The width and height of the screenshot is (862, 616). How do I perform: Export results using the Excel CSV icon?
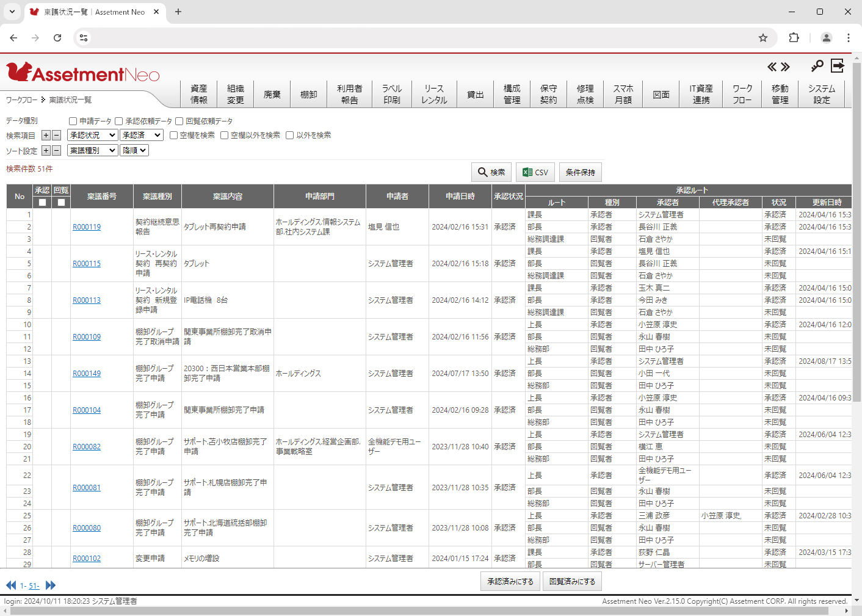click(535, 172)
